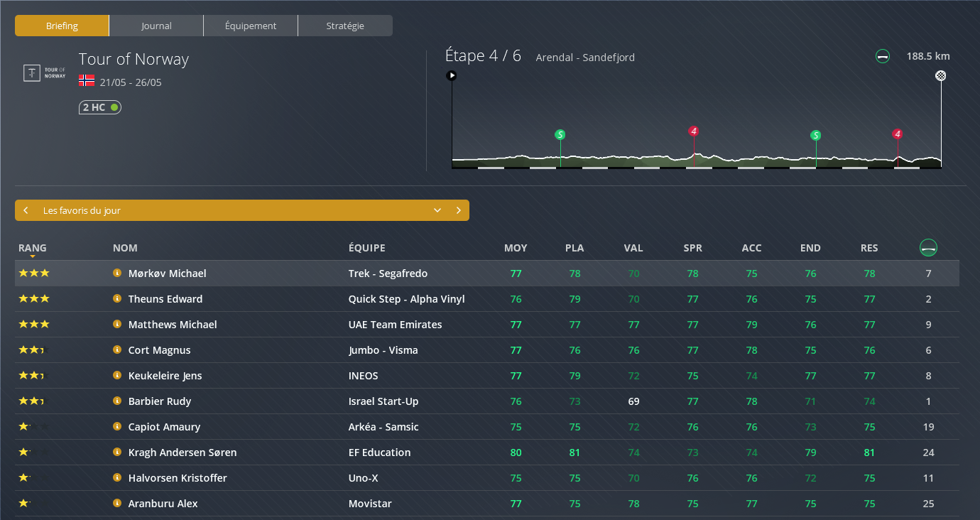Sort by the RANG column
The image size is (980, 520).
click(33, 248)
